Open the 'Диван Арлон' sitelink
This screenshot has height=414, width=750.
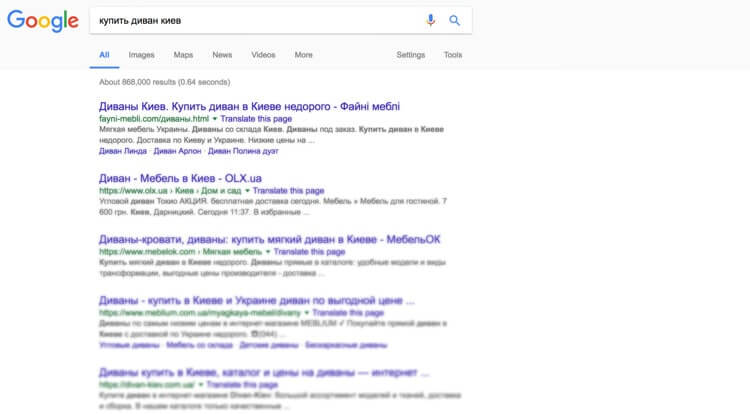coord(177,151)
